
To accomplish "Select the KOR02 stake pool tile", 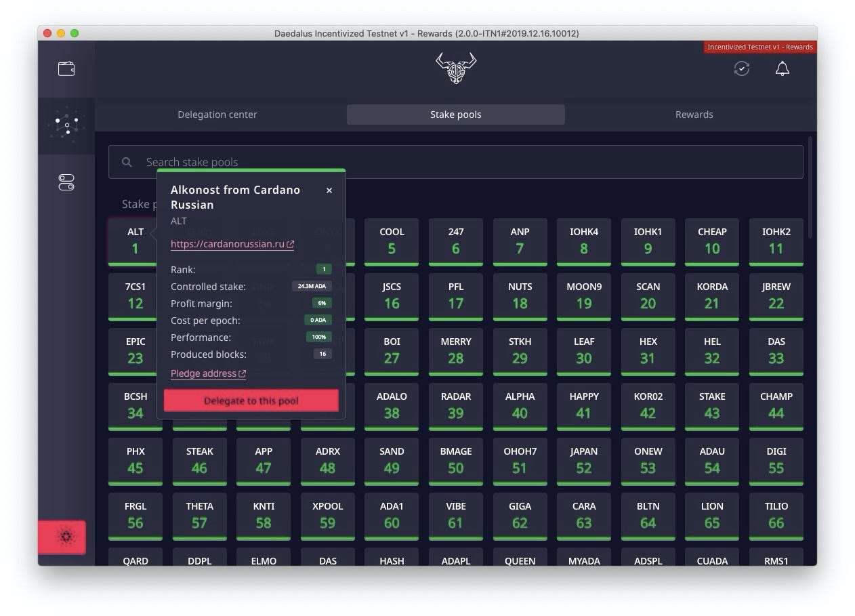I will [648, 407].
